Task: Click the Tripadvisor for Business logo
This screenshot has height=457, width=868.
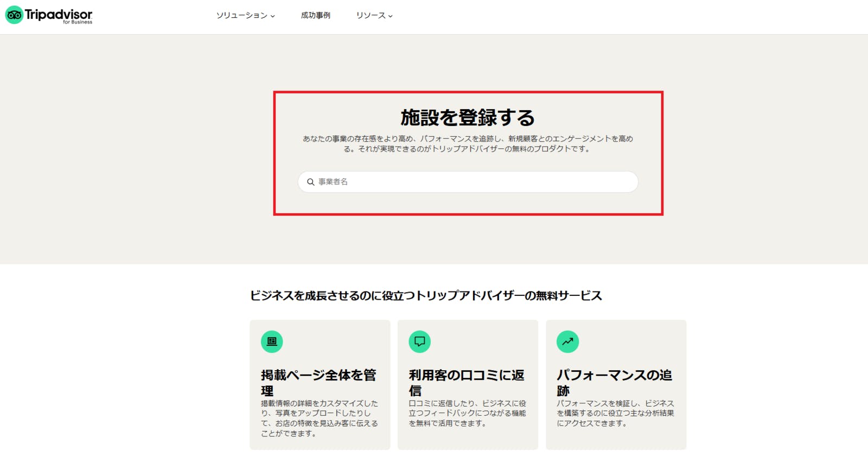Action: 49,15
